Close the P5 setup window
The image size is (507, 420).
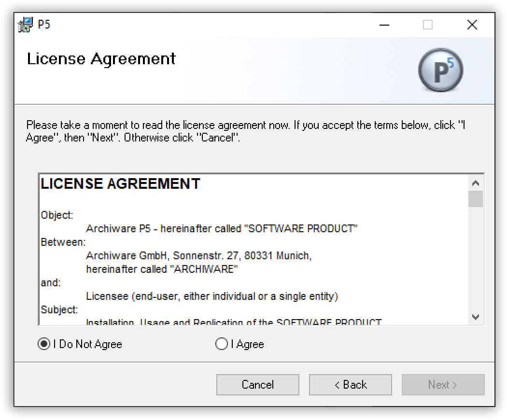(472, 25)
